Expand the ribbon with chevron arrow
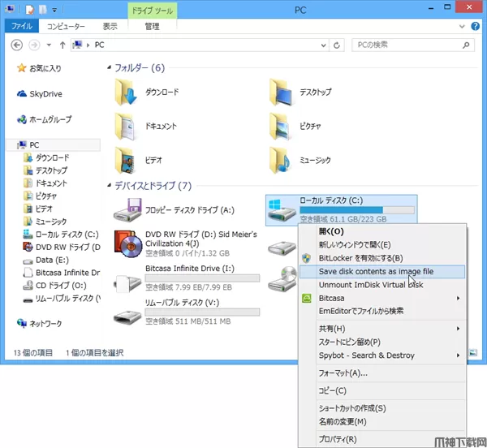 coord(462,27)
